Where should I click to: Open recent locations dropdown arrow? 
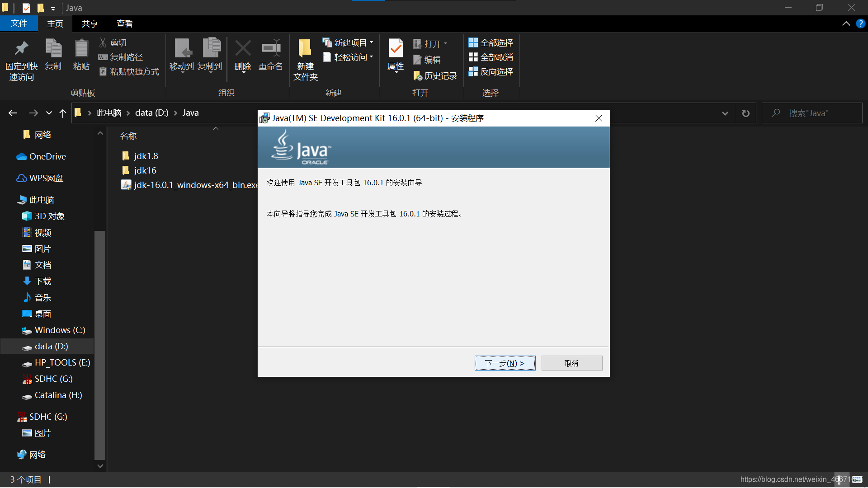49,113
